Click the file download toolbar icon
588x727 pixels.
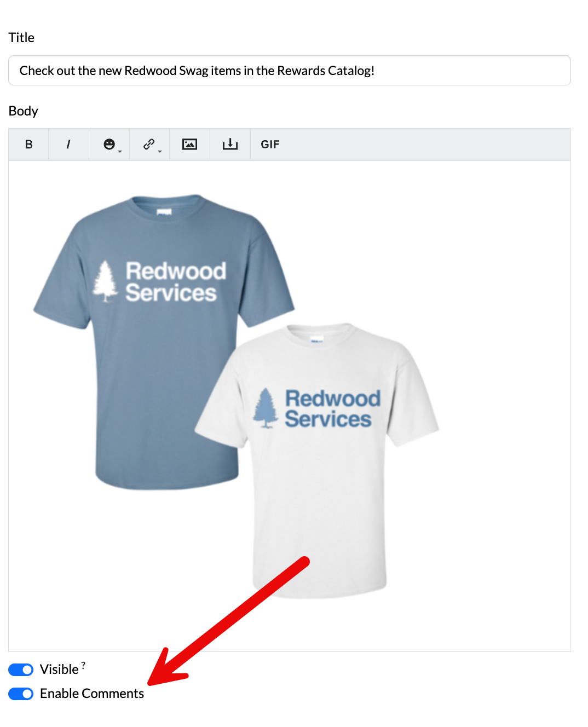(x=230, y=144)
